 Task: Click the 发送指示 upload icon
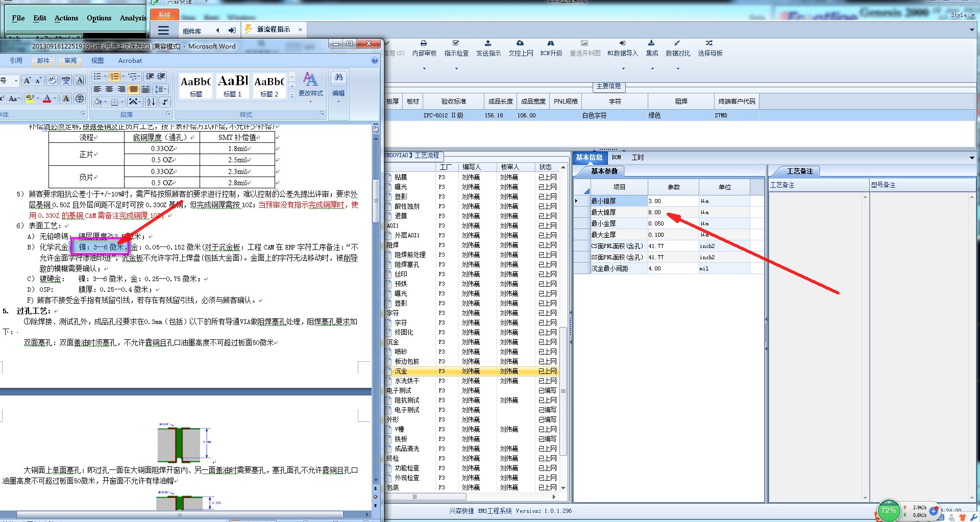(x=488, y=43)
